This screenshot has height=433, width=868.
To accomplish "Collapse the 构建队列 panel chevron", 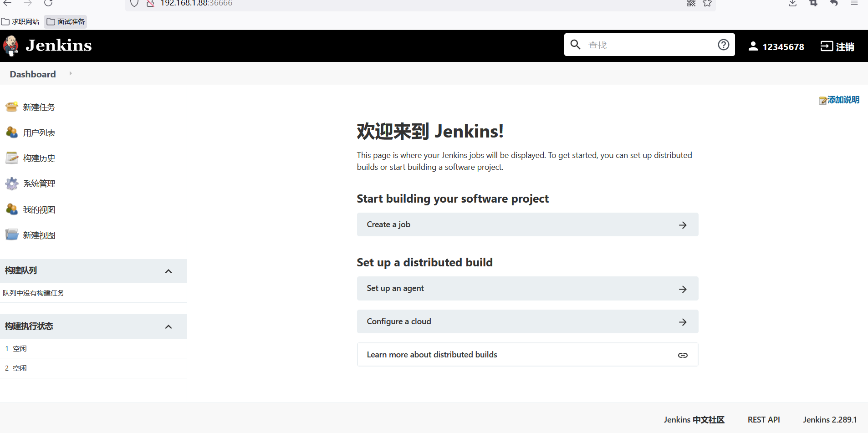I will click(x=168, y=271).
